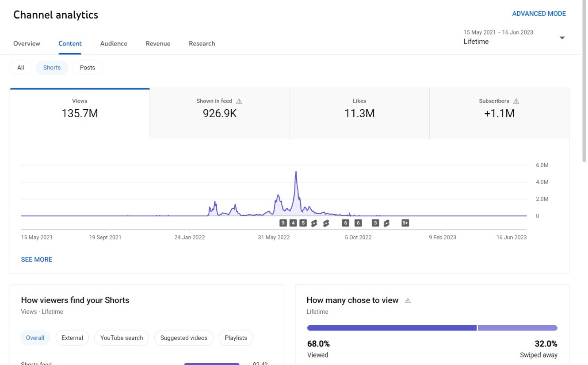Click the ADVANCED MODE link
The height and width of the screenshot is (365, 588).
tap(538, 14)
